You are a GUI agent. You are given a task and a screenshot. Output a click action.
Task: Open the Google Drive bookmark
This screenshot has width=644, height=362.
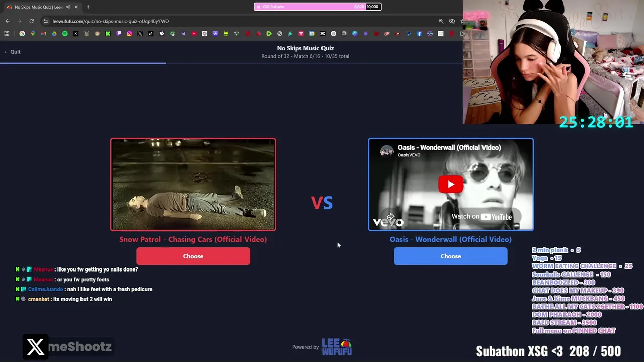point(54,34)
